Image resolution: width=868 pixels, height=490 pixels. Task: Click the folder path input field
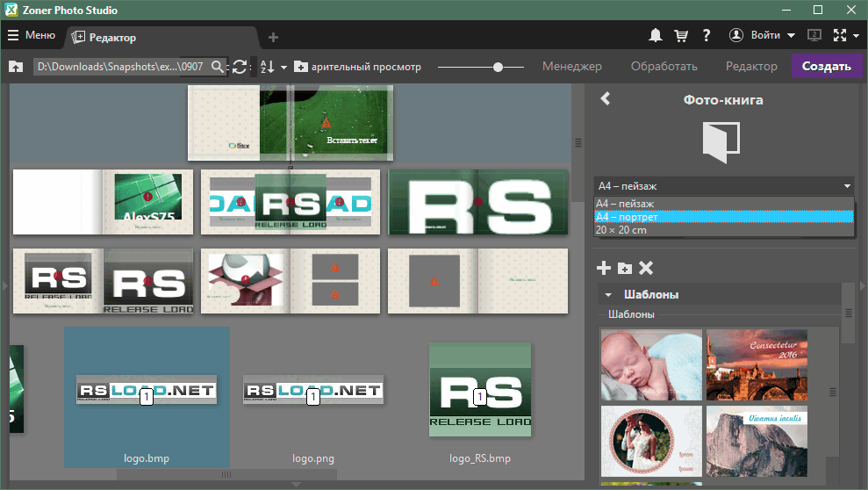[121, 67]
